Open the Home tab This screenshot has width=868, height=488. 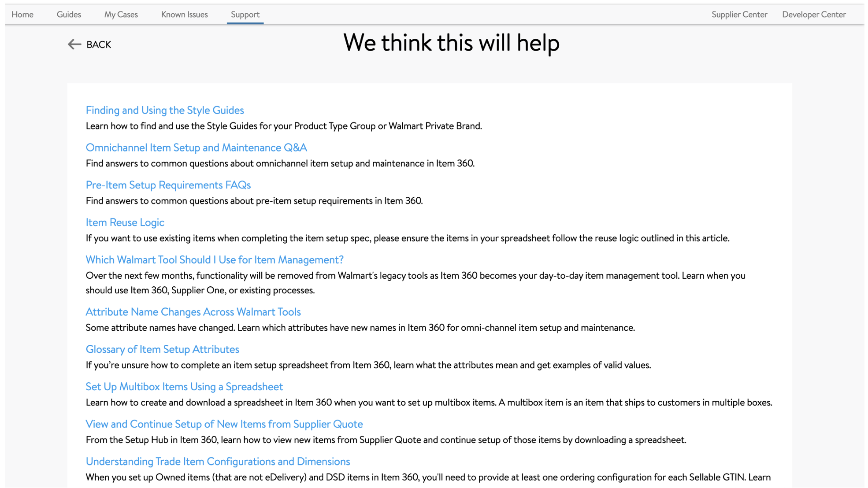click(x=22, y=15)
